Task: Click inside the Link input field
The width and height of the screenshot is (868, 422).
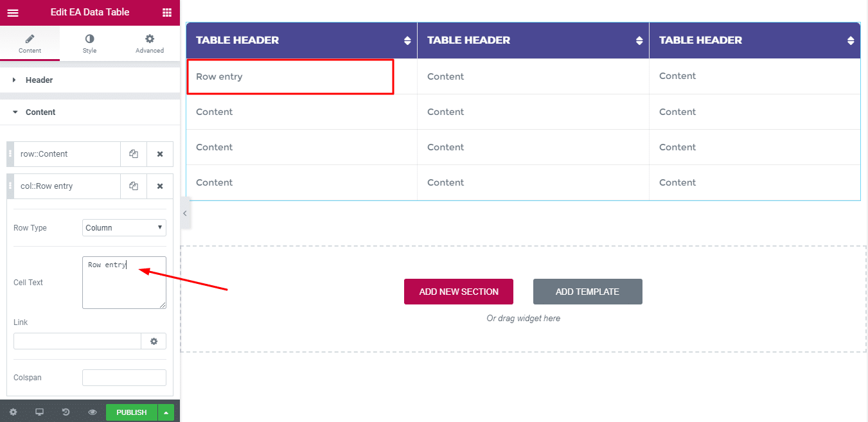Action: point(76,340)
